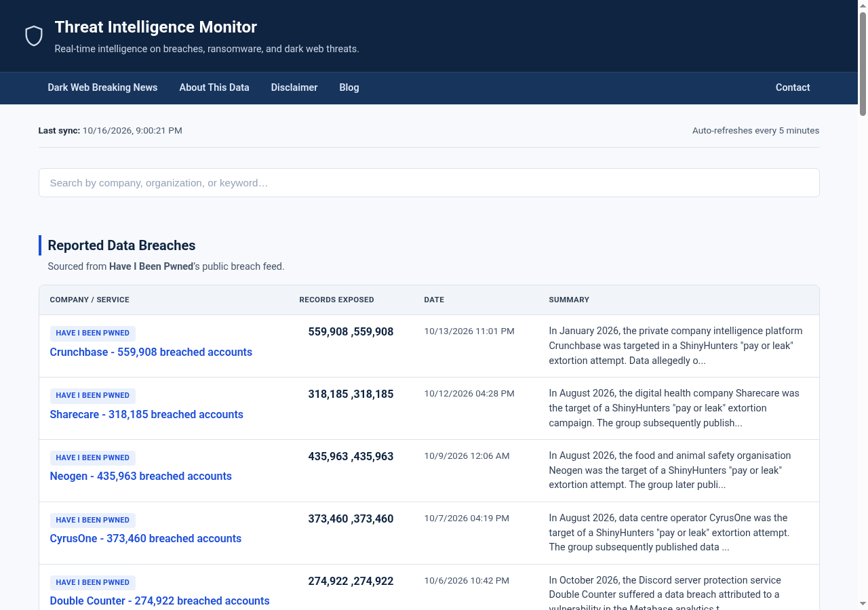Click the Sharecare breach summary text
The image size is (868, 610).
674,408
